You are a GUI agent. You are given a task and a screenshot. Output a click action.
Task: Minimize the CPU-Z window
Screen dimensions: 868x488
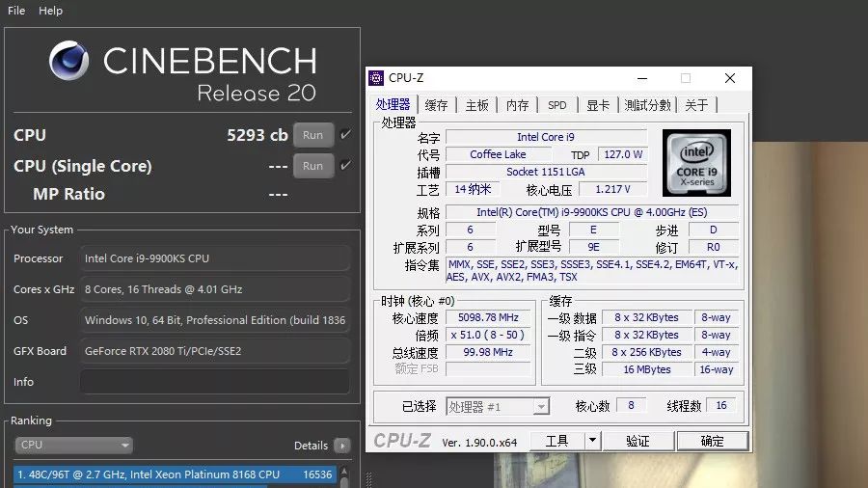click(x=642, y=78)
